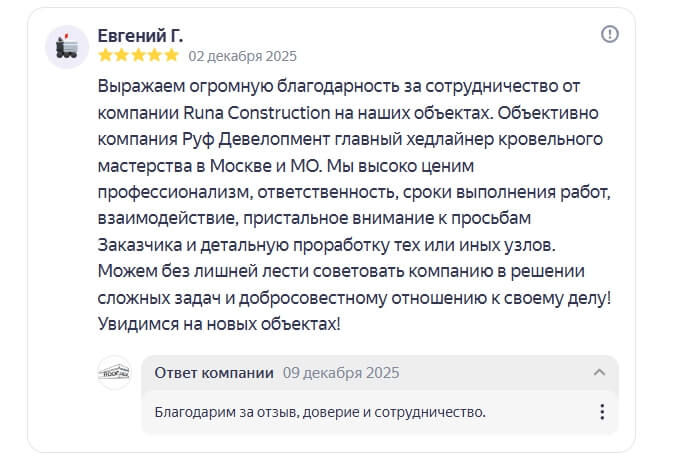
Task: Open the three-dot menu on company reply
Action: tap(601, 412)
